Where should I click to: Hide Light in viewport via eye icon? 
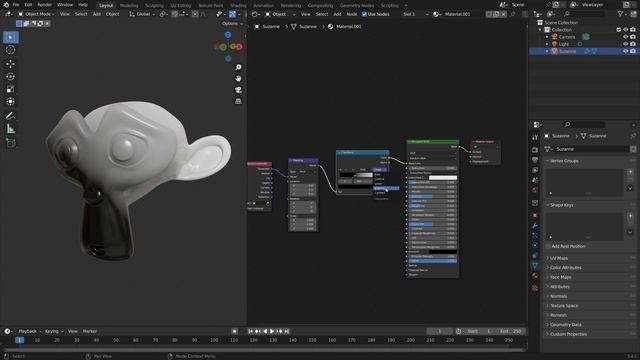(625, 44)
